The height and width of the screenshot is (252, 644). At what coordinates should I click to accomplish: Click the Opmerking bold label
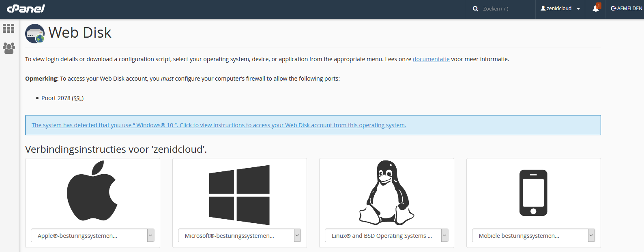coord(42,79)
